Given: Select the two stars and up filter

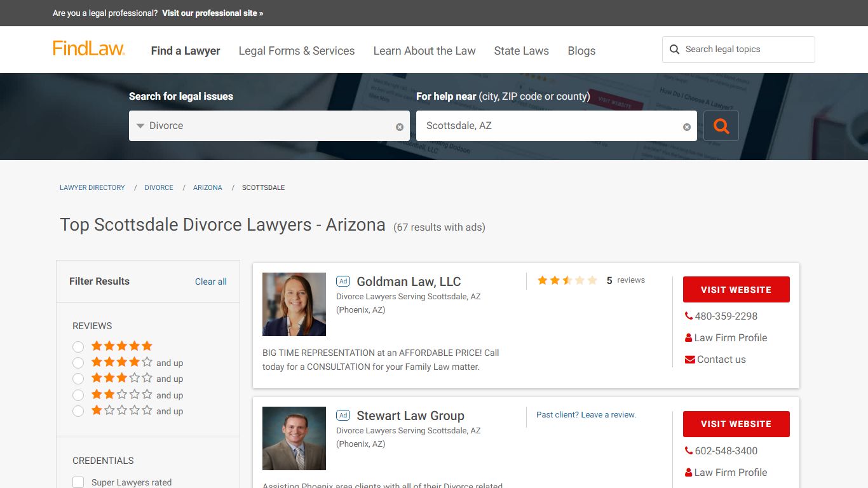Looking at the screenshot, I should tap(78, 395).
